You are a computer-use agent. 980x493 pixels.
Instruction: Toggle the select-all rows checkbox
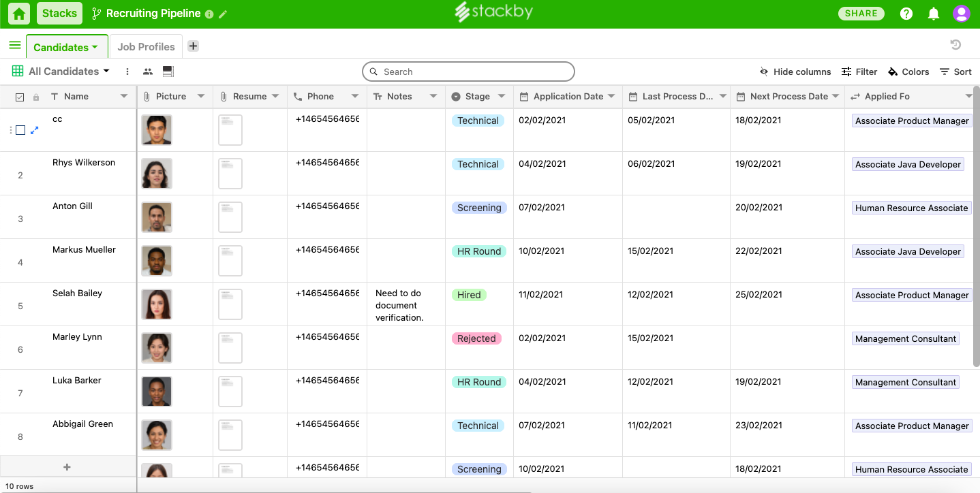20,97
